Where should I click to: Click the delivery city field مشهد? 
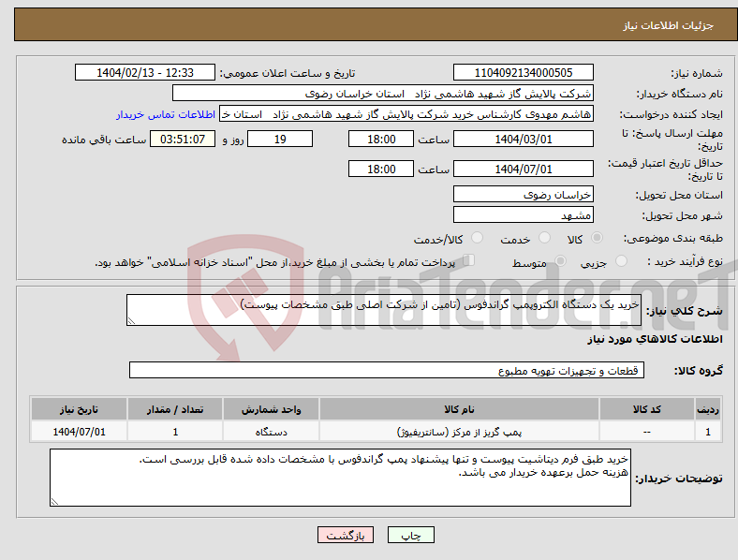523,214
